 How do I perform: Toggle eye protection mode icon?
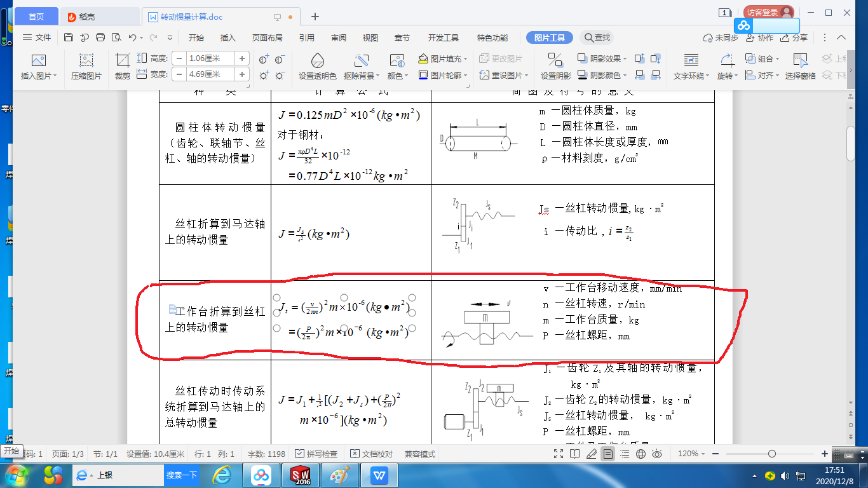coord(657,454)
